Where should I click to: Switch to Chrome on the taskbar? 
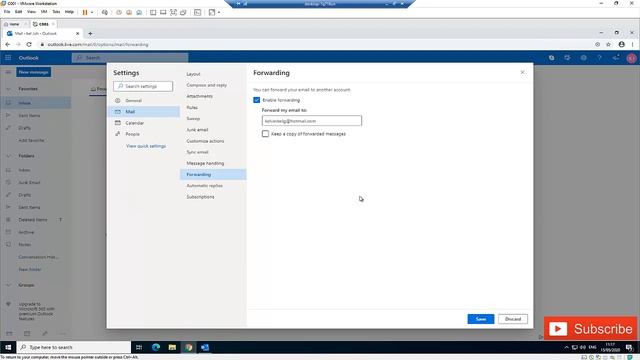point(188,347)
